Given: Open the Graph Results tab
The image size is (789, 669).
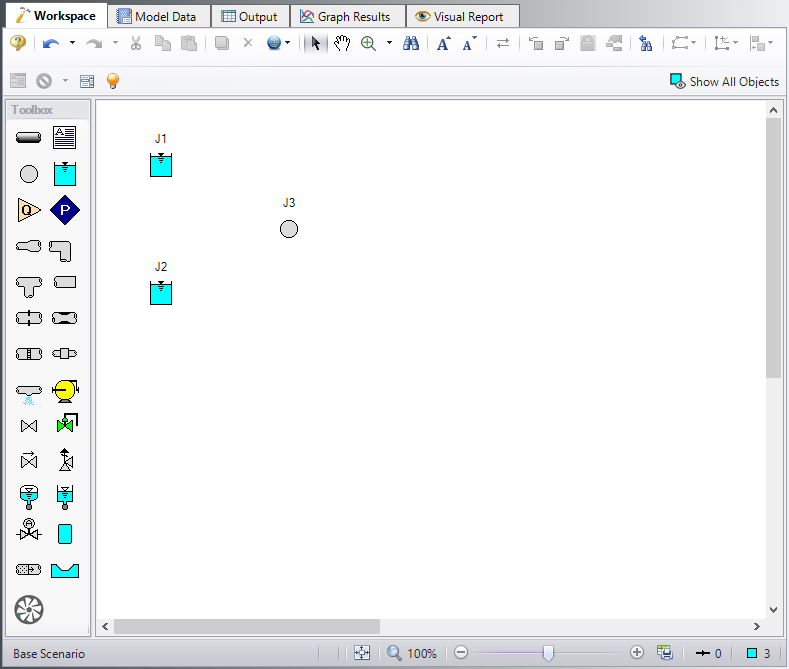Looking at the screenshot, I should click(x=347, y=17).
